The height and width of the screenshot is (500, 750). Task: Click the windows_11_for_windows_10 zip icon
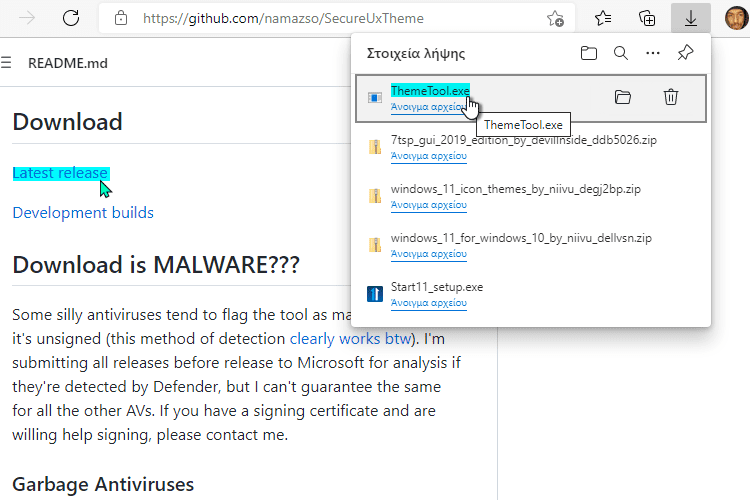pyautogui.click(x=375, y=244)
